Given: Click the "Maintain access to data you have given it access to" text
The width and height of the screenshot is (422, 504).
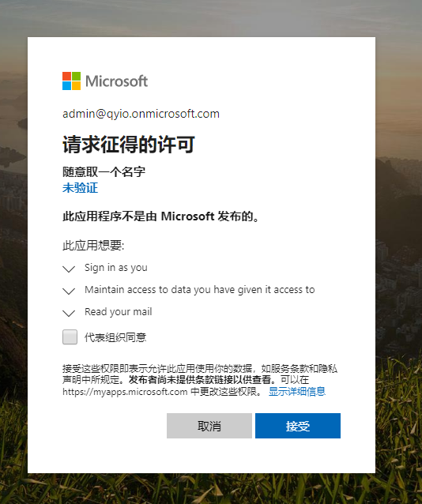Looking at the screenshot, I should click(x=200, y=290).
